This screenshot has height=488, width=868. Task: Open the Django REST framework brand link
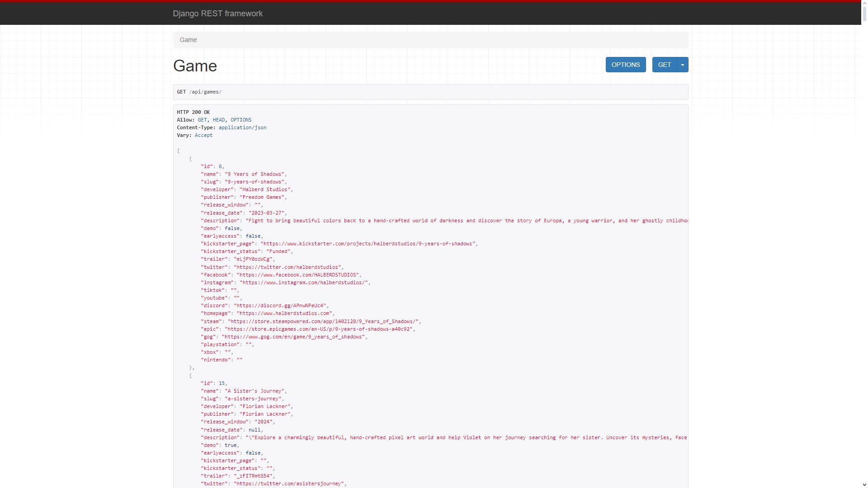(x=217, y=14)
